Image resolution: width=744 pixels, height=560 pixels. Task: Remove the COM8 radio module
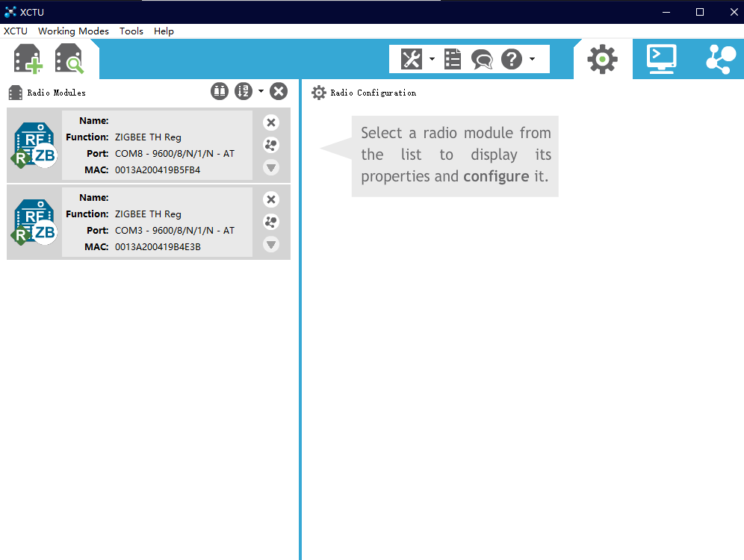[x=271, y=122]
